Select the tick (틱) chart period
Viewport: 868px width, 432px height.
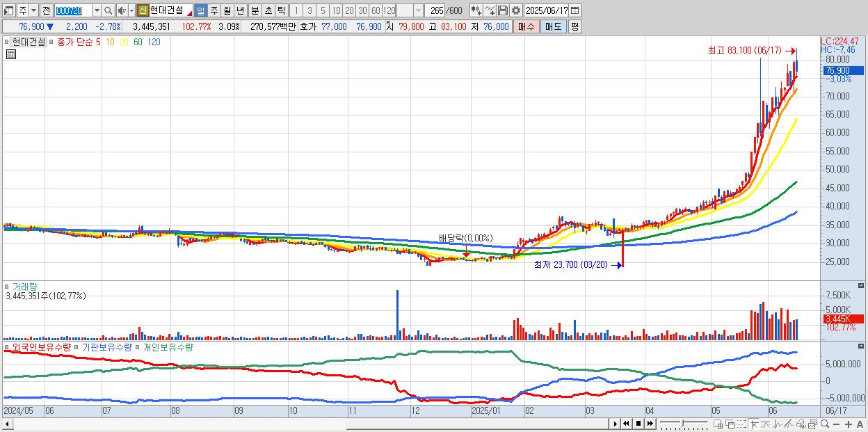click(281, 10)
